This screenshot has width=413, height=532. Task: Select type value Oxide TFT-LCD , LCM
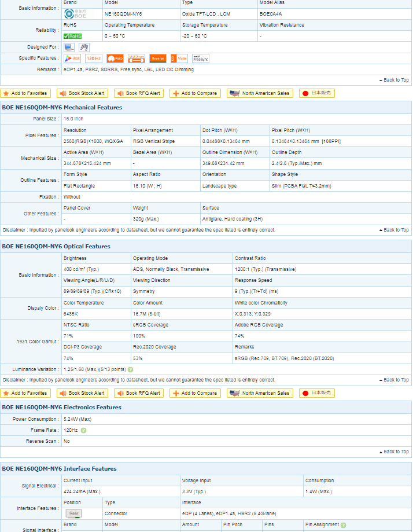(x=206, y=14)
